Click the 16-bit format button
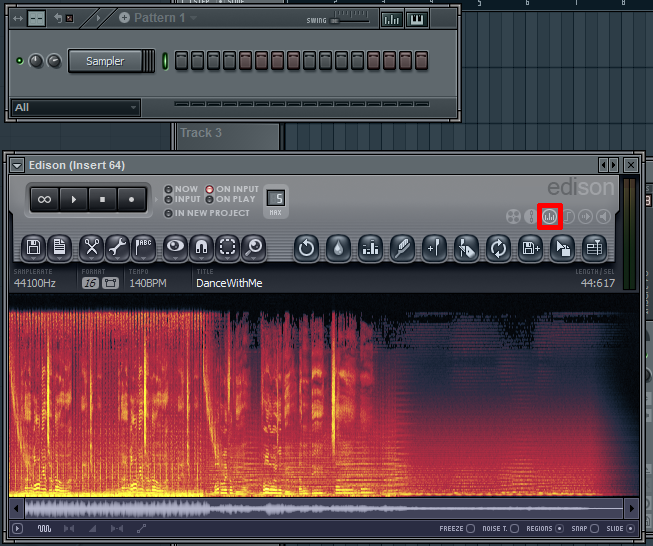This screenshot has width=653, height=546. tap(90, 283)
